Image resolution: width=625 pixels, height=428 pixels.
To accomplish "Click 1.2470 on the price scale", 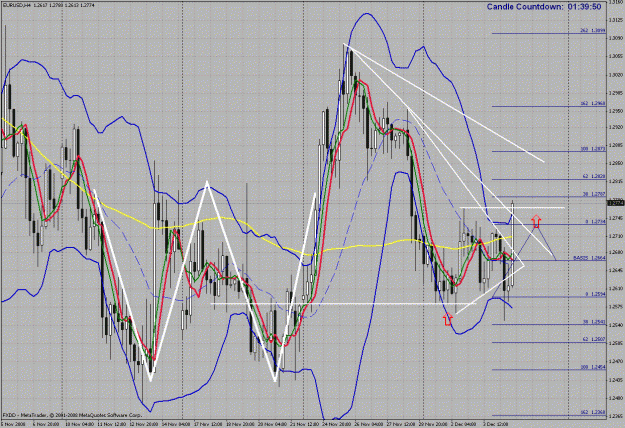I will click(x=615, y=361).
